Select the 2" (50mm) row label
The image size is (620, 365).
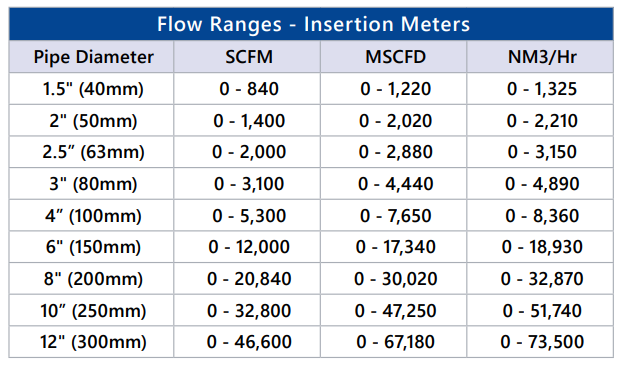pyautogui.click(x=93, y=121)
